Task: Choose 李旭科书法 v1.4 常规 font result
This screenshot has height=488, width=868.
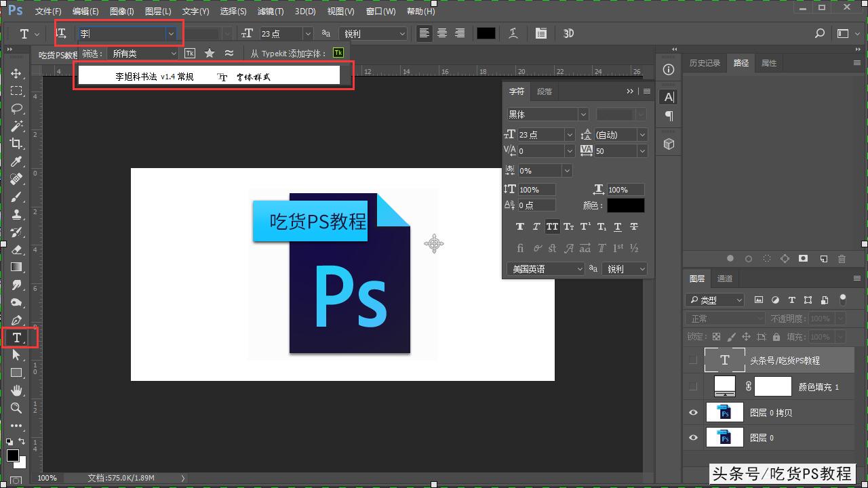Action: pyautogui.click(x=209, y=75)
